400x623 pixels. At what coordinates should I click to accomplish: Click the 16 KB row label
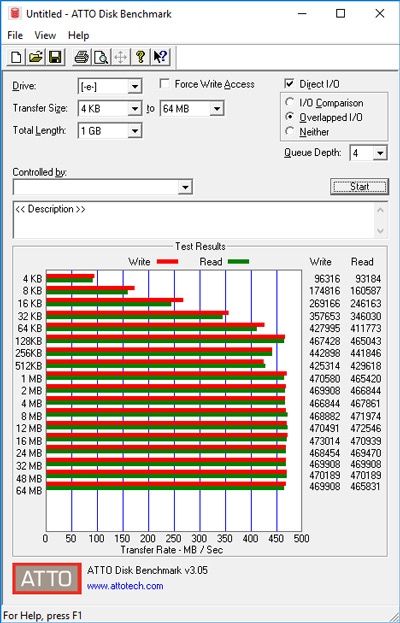[30, 304]
